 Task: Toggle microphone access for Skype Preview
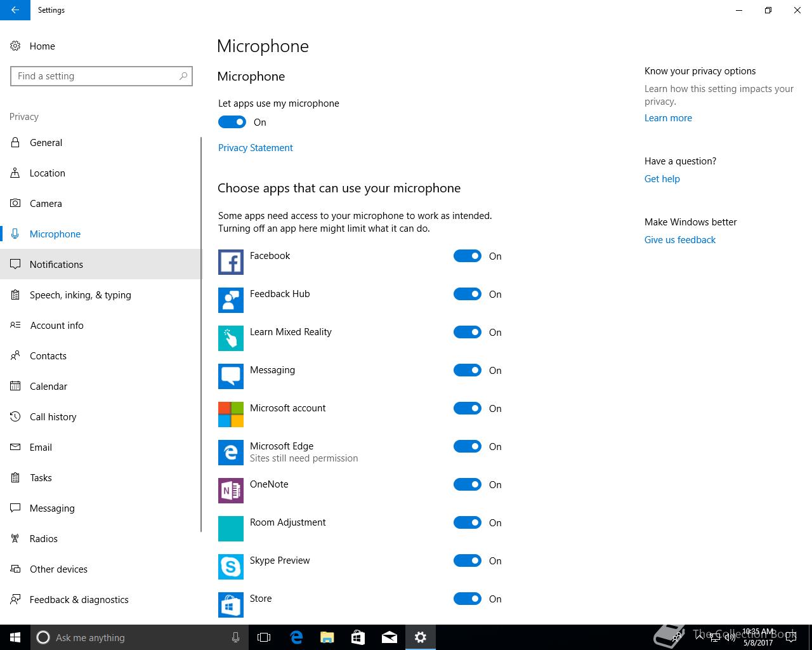468,560
